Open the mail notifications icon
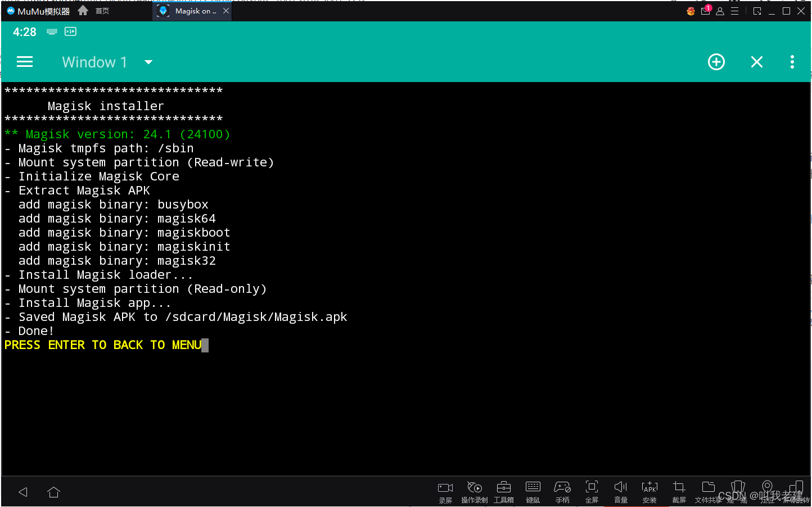Image resolution: width=812 pixels, height=507 pixels. [705, 11]
